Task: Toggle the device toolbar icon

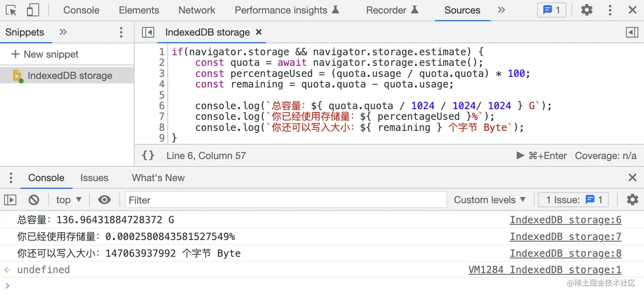Action: coord(33,10)
